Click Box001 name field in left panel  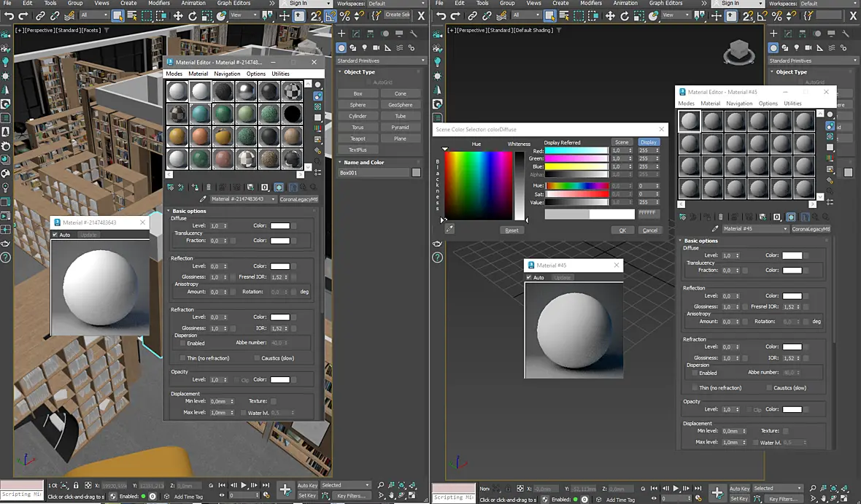(374, 172)
